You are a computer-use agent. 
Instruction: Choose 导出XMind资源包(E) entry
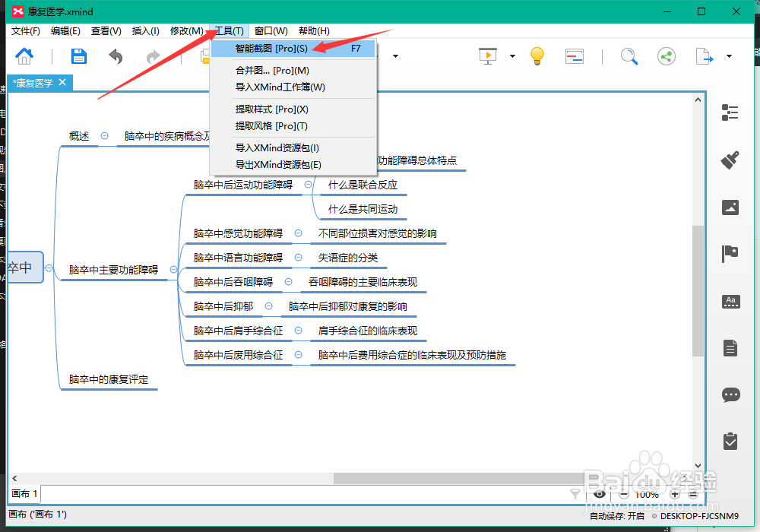(293, 165)
